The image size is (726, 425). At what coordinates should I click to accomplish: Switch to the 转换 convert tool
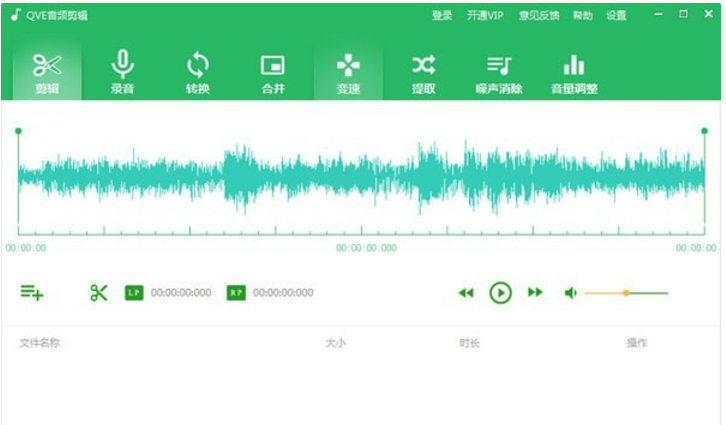[198, 72]
